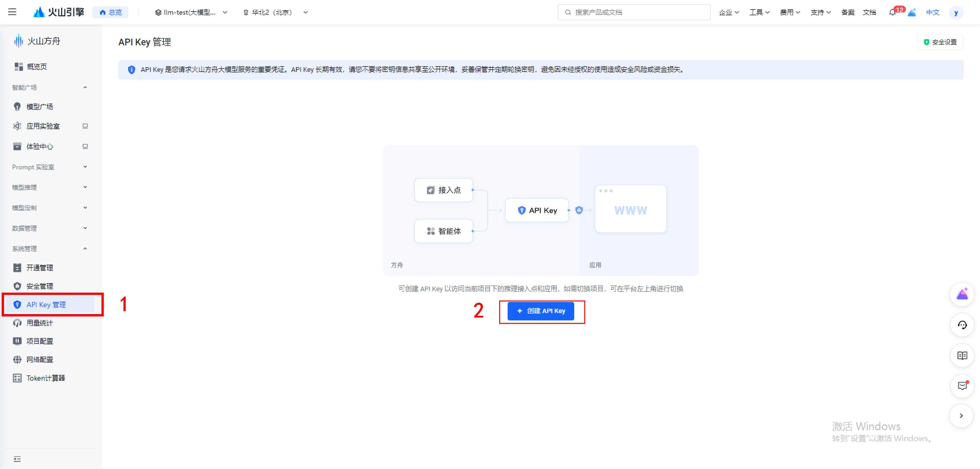This screenshot has width=980, height=469.
Task: Open the AI assistant mountain icon on the right
Action: [x=962, y=294]
